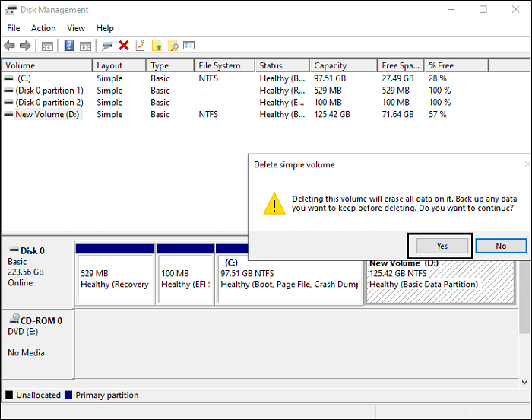Click the Properties checkmark page icon

point(140,46)
